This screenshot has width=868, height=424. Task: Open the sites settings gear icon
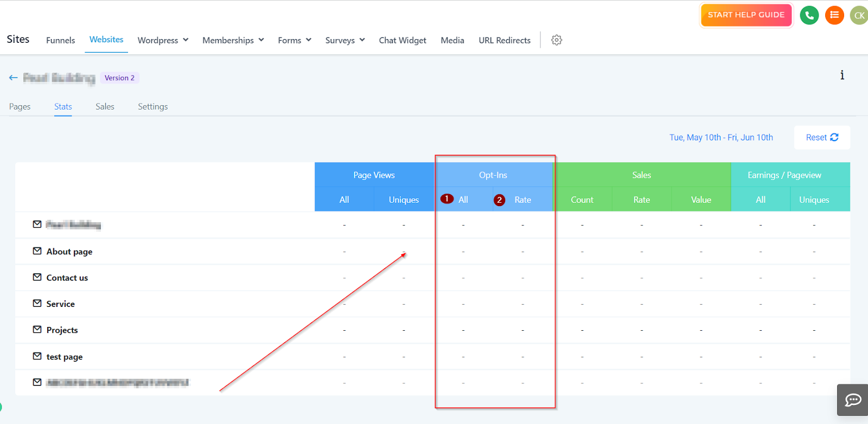click(557, 40)
